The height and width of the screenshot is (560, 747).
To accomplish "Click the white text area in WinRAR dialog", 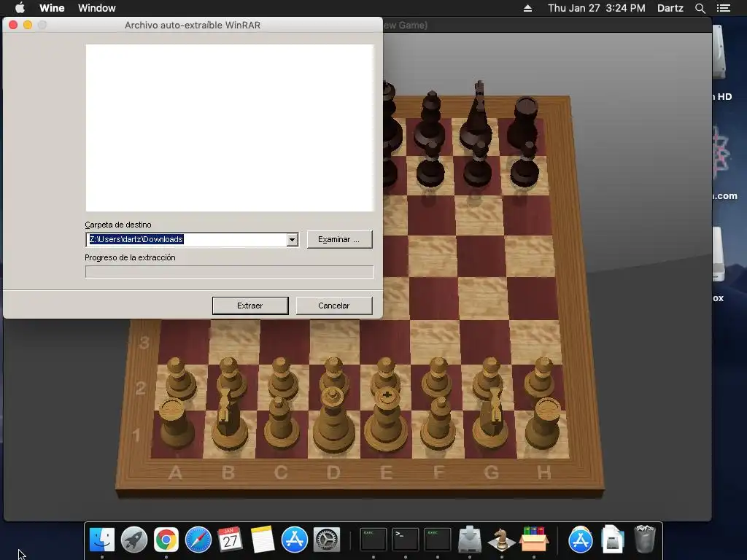I will point(230,128).
